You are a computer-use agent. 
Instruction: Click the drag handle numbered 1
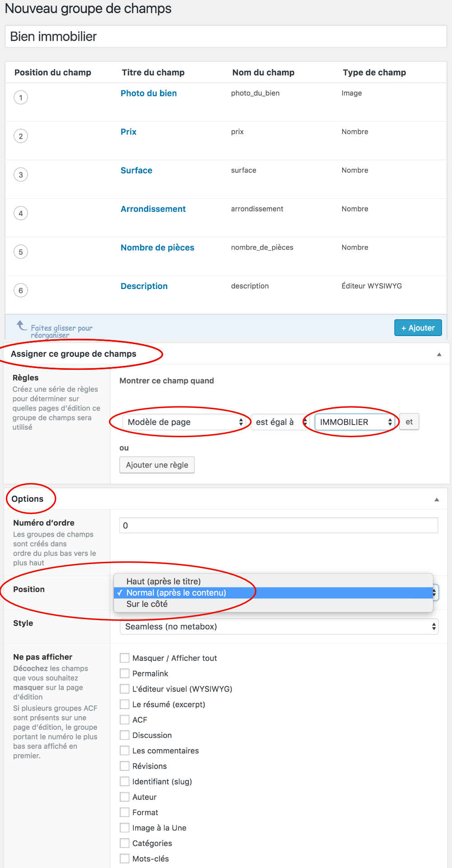(x=20, y=97)
